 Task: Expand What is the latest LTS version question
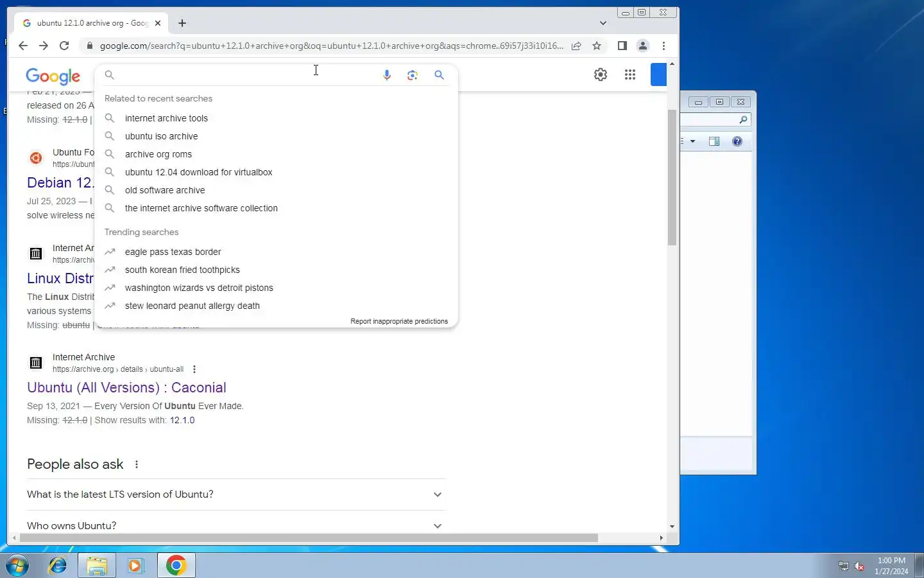(236, 495)
